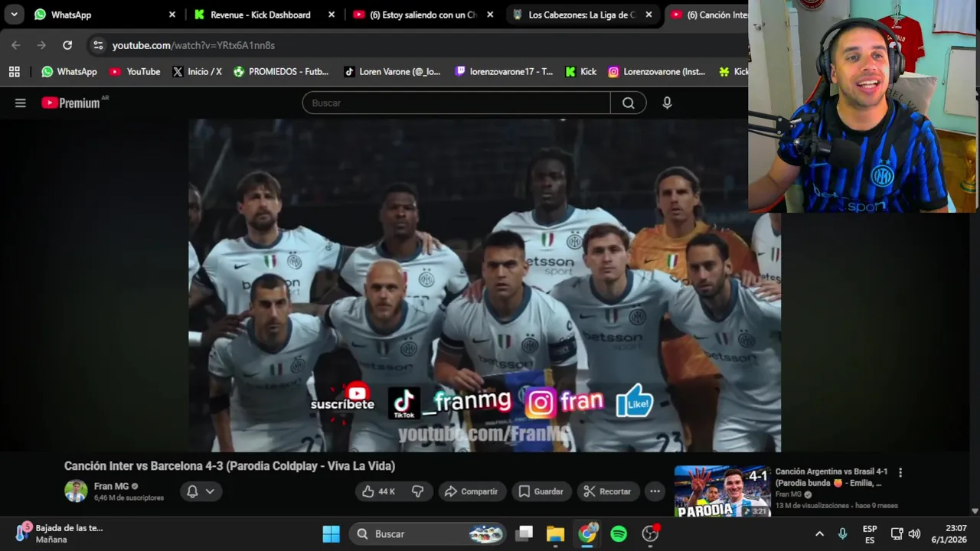Go back with browser back arrow
Screen dimensions: 980x551
tap(16, 45)
